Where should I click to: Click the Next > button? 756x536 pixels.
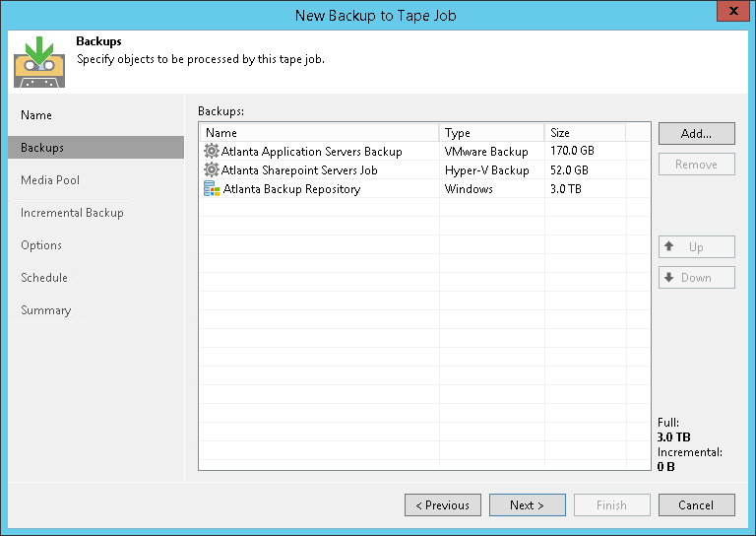click(527, 505)
